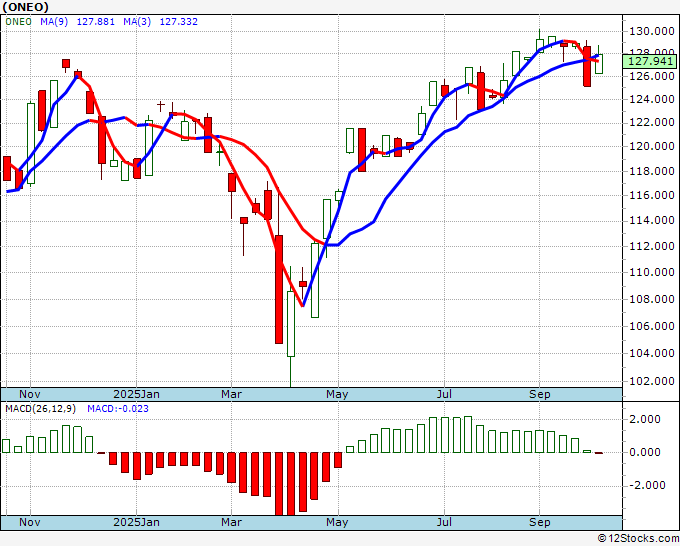Click the latest green candlestick near 127.941

599,64
